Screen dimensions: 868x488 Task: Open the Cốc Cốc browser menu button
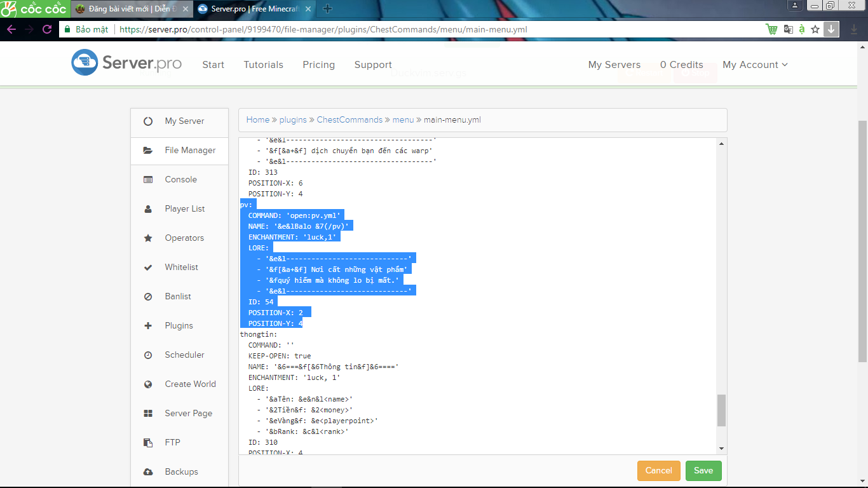[x=35, y=9]
